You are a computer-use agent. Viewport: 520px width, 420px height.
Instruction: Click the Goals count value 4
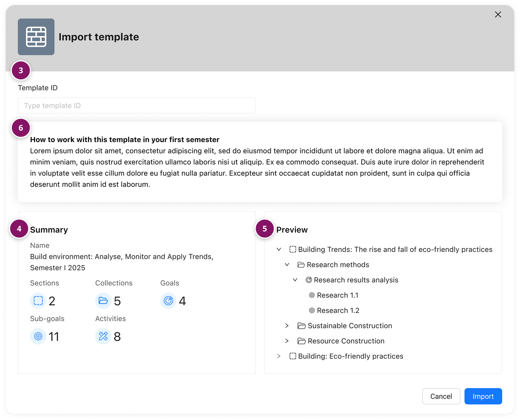(x=182, y=301)
